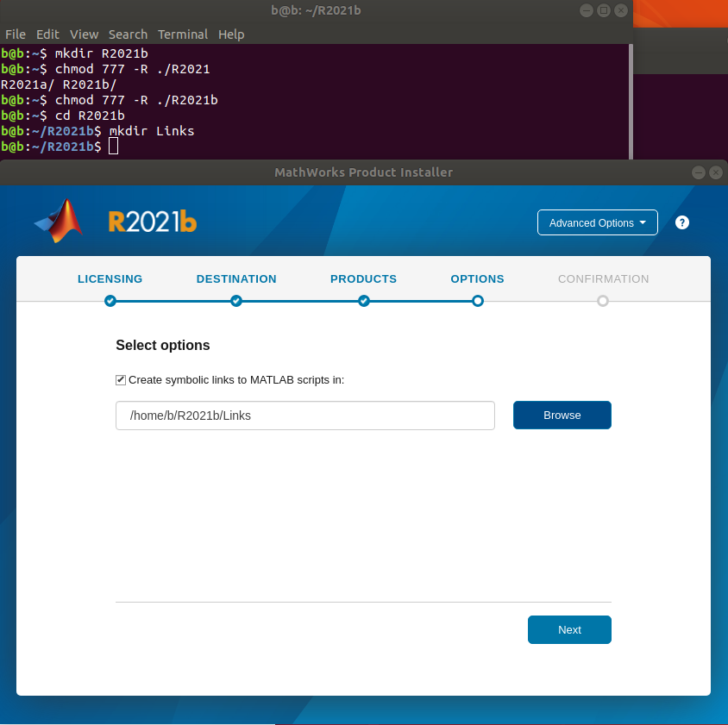Open the terminal File menu
Image resolution: width=728 pixels, height=725 pixels.
tap(16, 34)
